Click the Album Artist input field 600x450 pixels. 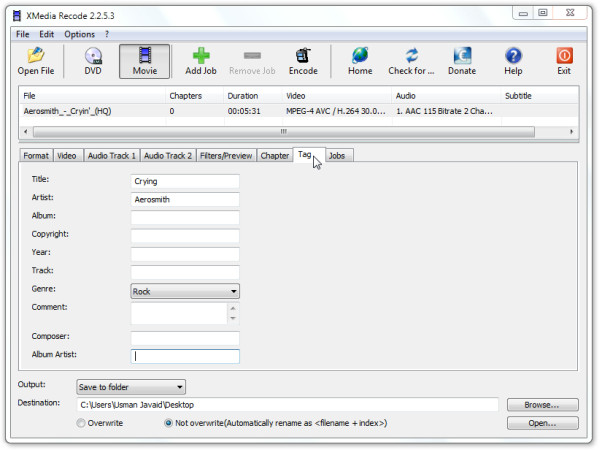pyautogui.click(x=185, y=356)
